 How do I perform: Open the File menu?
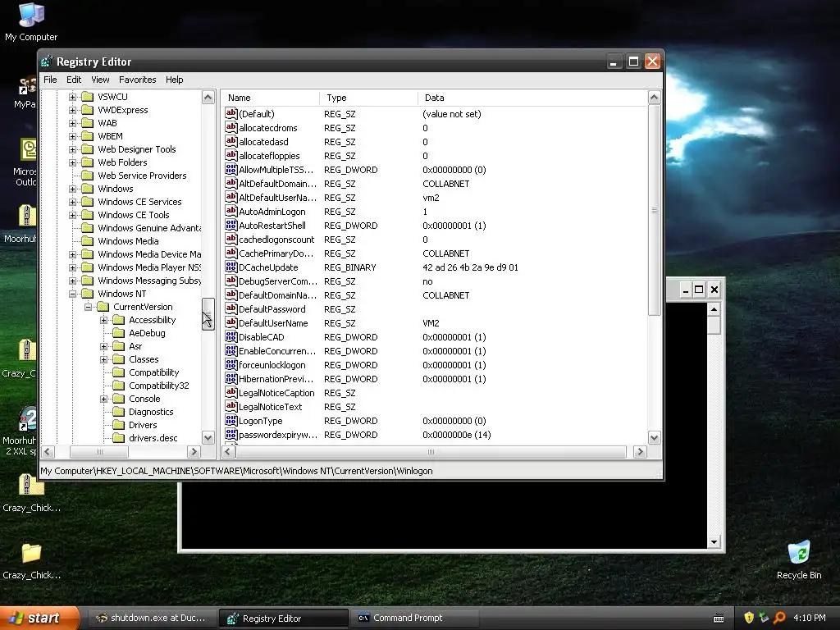pyautogui.click(x=50, y=80)
